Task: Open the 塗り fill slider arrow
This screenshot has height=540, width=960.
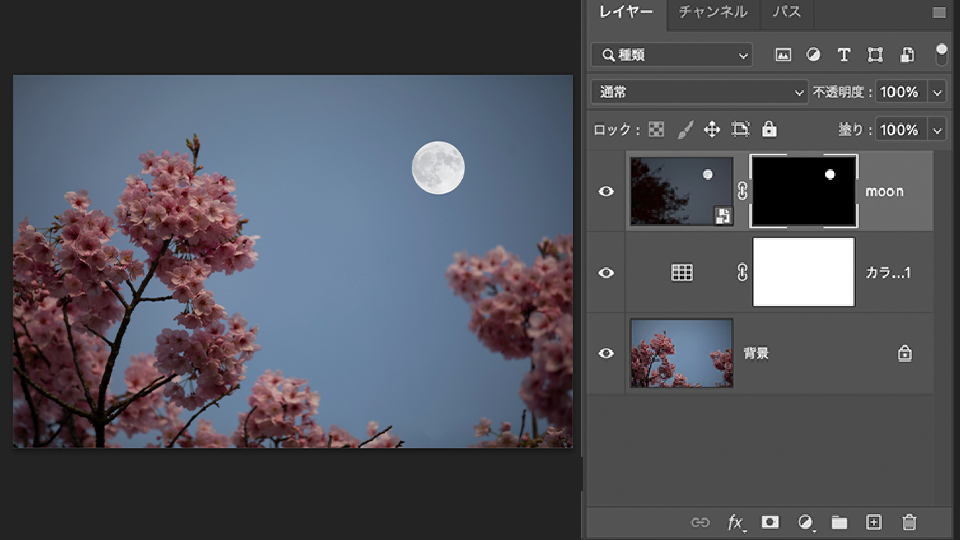Action: click(937, 130)
